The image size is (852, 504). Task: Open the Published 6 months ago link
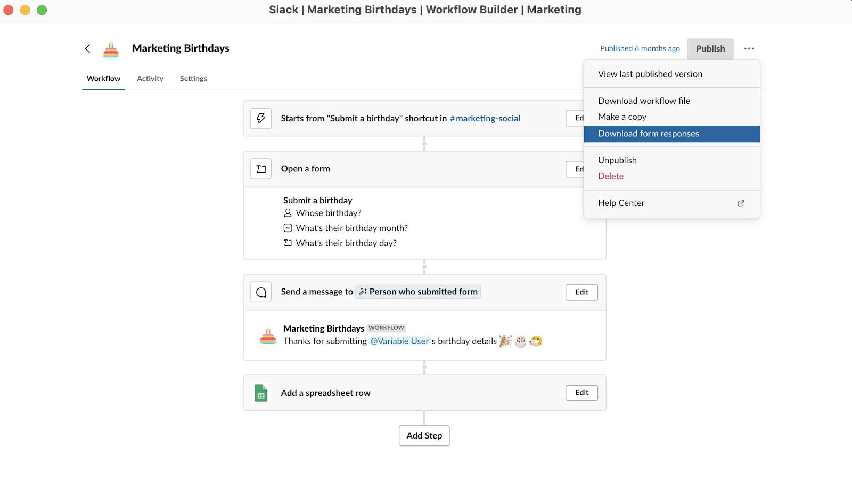640,48
